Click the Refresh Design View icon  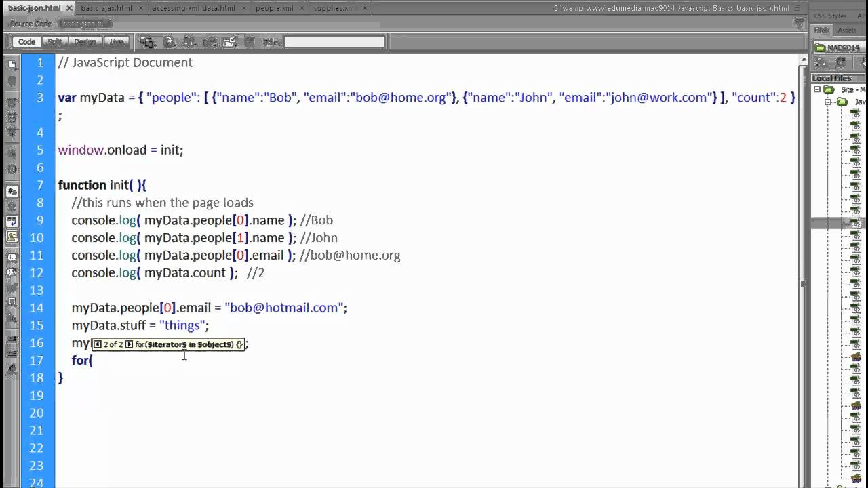tap(249, 42)
